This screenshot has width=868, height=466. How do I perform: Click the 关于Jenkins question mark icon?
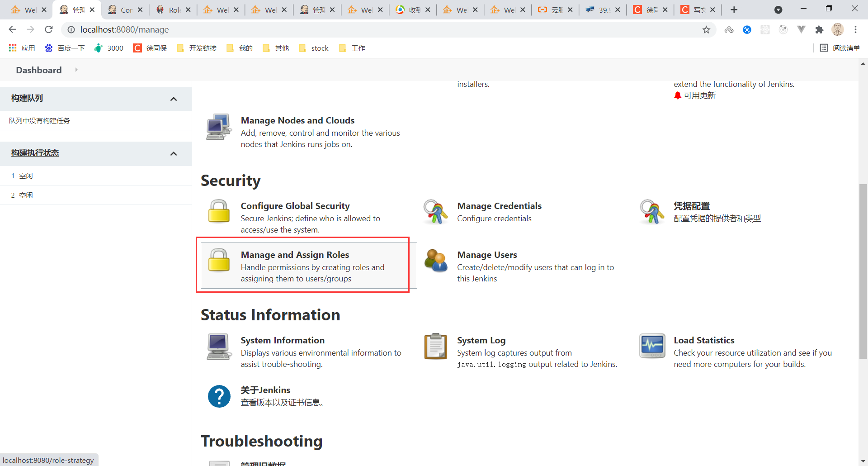pos(219,396)
